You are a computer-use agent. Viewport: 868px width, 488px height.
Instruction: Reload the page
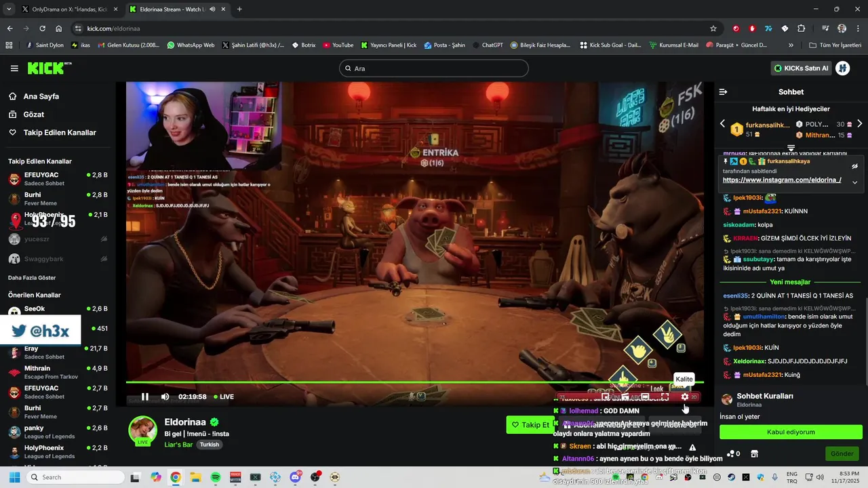[x=42, y=28]
